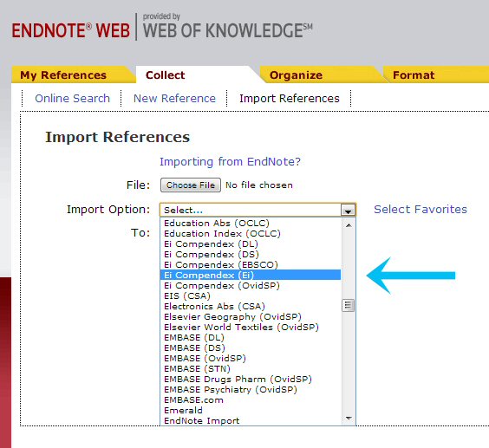The height and width of the screenshot is (448, 489).
Task: Open the Format tab
Action: pos(414,75)
